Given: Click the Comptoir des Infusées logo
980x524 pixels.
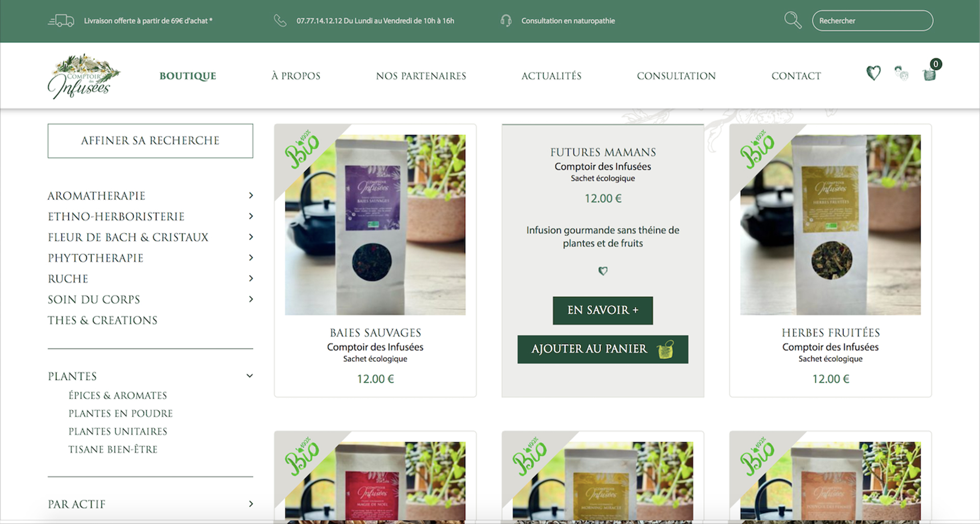Looking at the screenshot, I should click(x=83, y=76).
